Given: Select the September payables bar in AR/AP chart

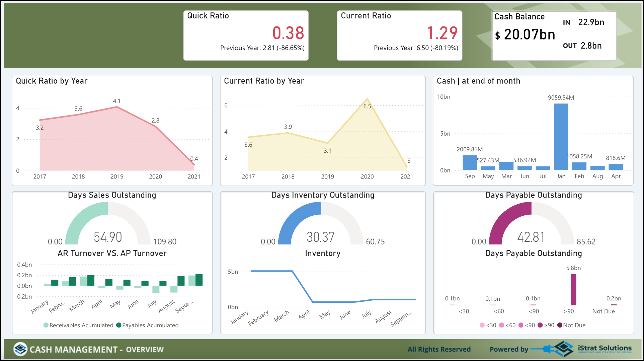Looking at the screenshot, I should click(199, 280).
